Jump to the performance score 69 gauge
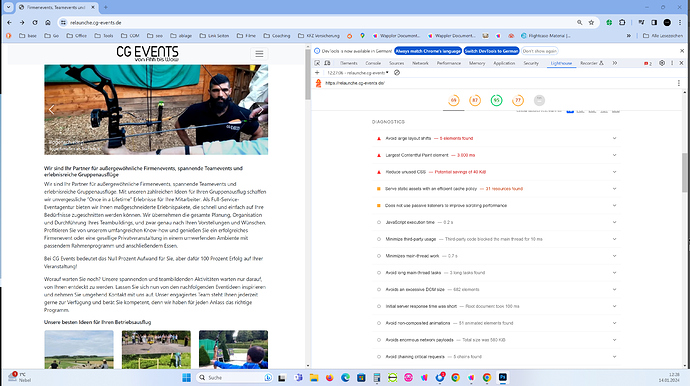 (x=453, y=100)
